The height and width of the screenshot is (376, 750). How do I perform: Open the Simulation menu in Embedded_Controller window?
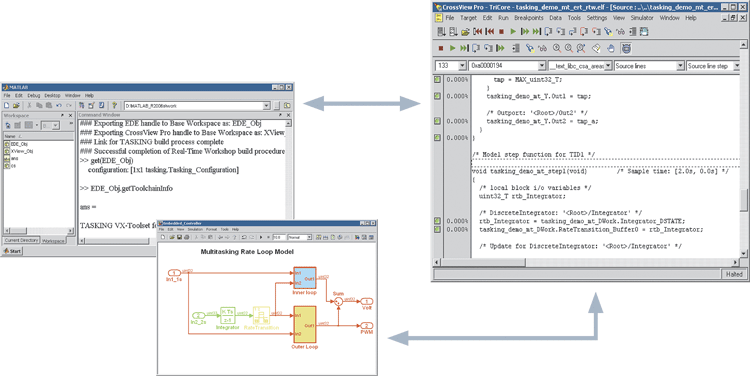point(195,230)
